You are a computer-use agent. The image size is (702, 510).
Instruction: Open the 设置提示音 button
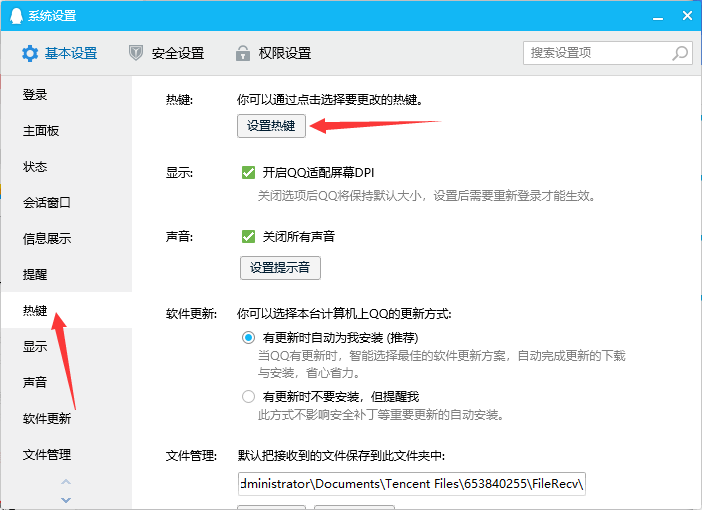pos(280,268)
